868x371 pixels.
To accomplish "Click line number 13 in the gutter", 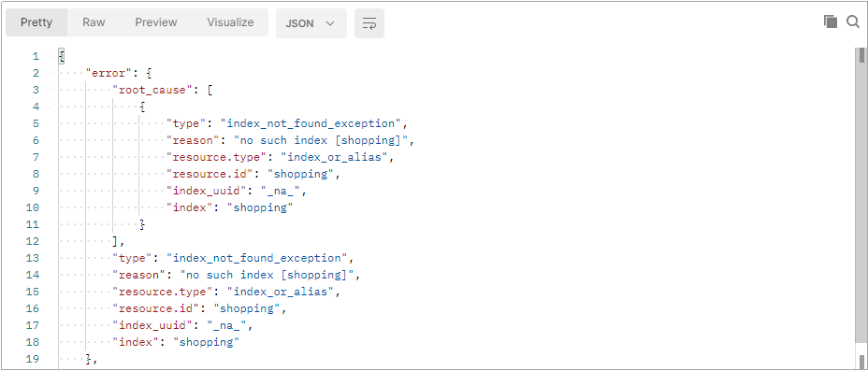I will [33, 258].
